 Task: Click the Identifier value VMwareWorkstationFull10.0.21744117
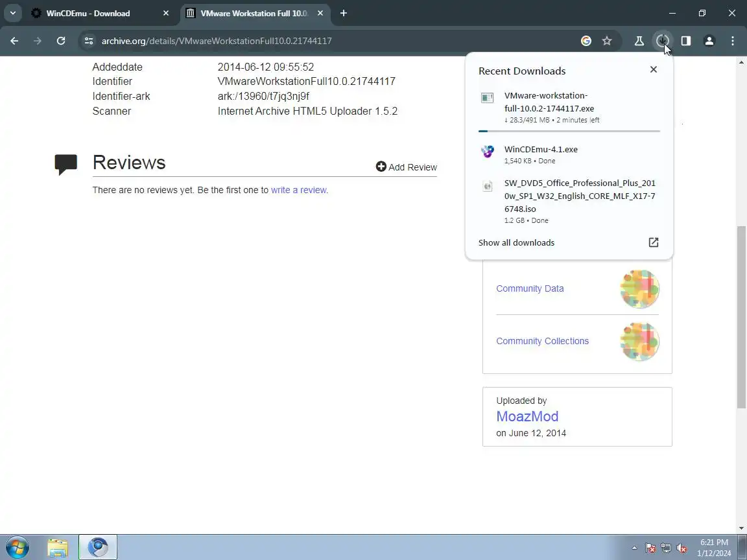(x=306, y=82)
